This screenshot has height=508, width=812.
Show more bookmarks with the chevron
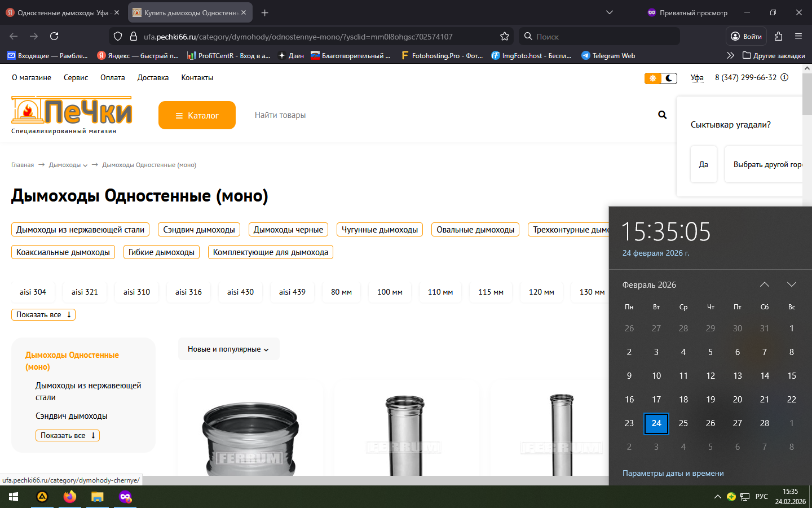point(730,55)
